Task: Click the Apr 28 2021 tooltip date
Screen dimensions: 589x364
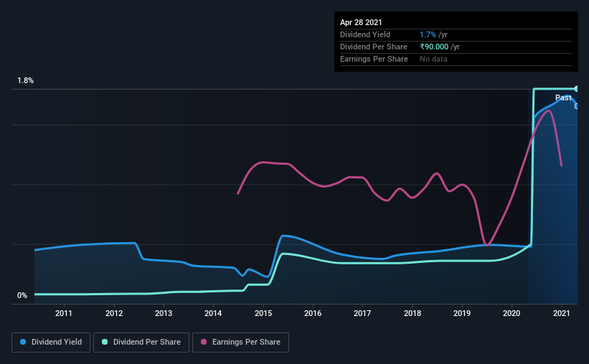Action: [x=361, y=22]
